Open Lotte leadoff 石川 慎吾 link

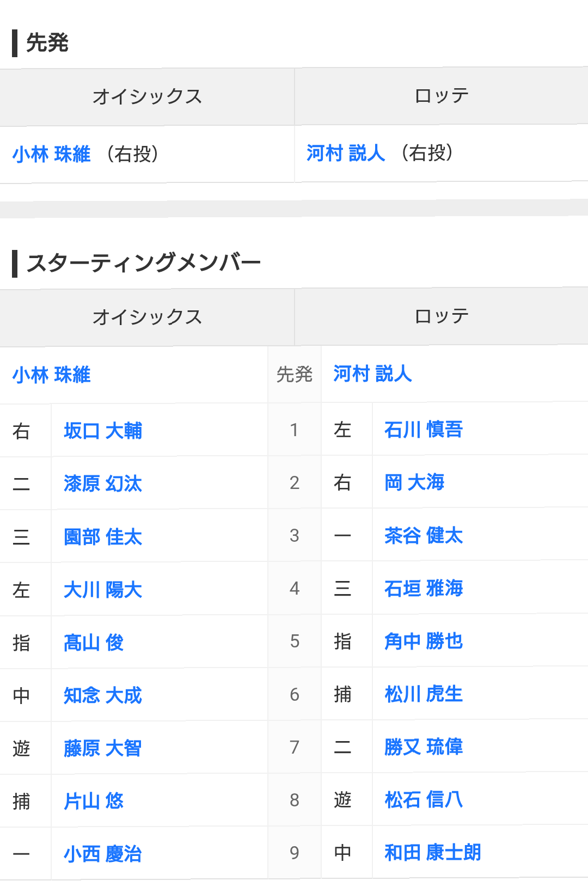coord(423,430)
